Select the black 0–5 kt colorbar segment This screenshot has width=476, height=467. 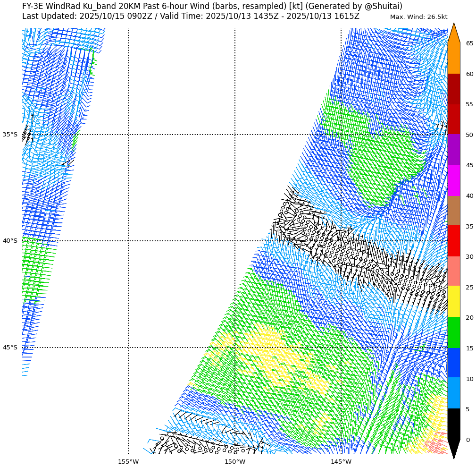pyautogui.click(x=453, y=424)
